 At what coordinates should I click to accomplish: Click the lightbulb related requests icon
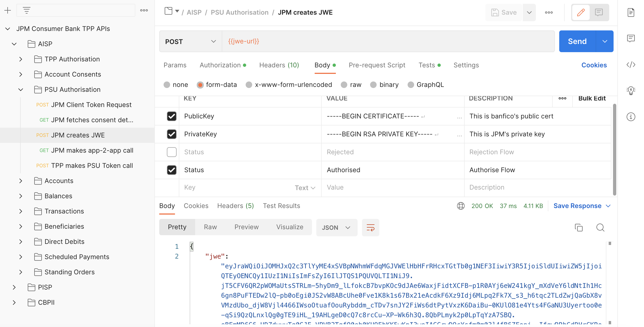(x=631, y=90)
